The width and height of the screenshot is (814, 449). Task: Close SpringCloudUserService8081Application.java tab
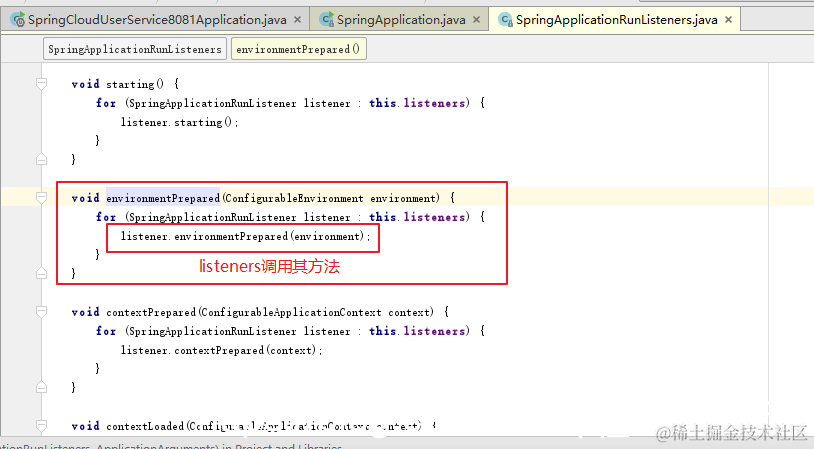coord(297,20)
